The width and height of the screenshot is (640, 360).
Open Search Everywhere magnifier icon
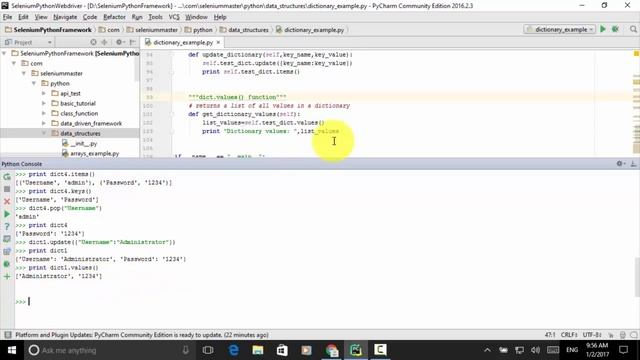coord(633,29)
